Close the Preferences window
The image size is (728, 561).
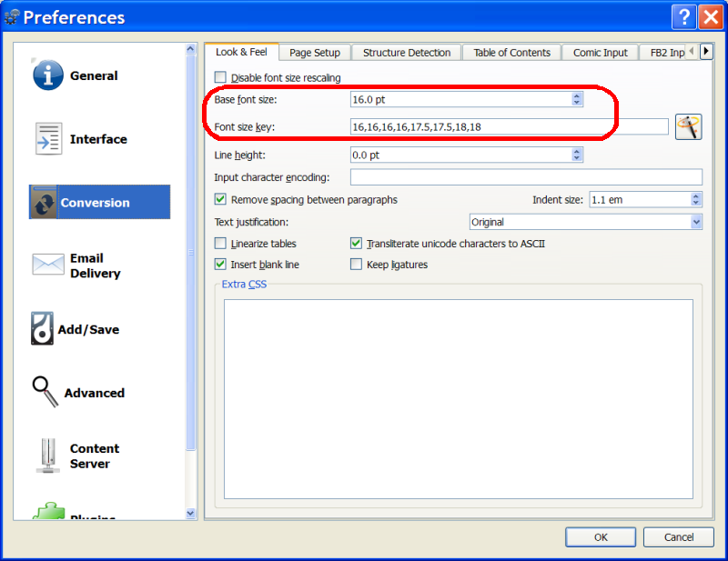[711, 17]
